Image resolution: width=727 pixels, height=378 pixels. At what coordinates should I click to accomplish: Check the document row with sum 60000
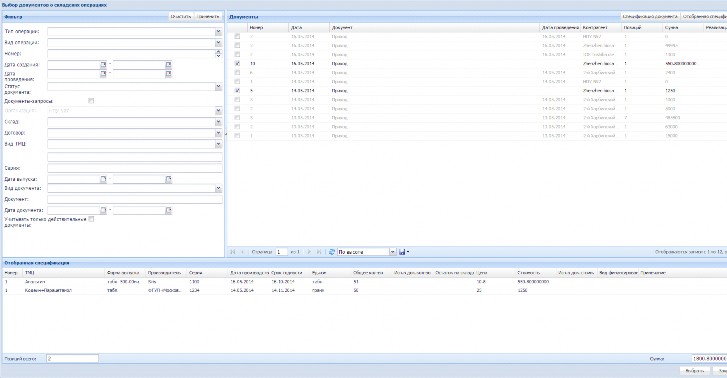coord(237,127)
